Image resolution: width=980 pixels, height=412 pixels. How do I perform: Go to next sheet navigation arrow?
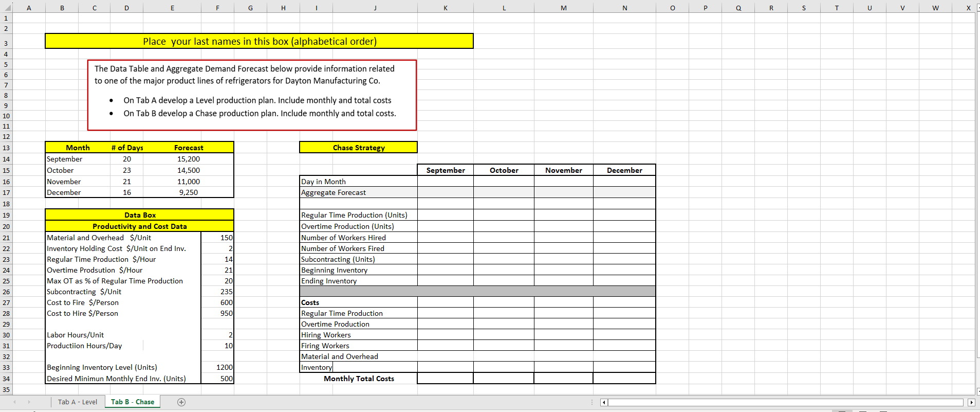point(29,402)
